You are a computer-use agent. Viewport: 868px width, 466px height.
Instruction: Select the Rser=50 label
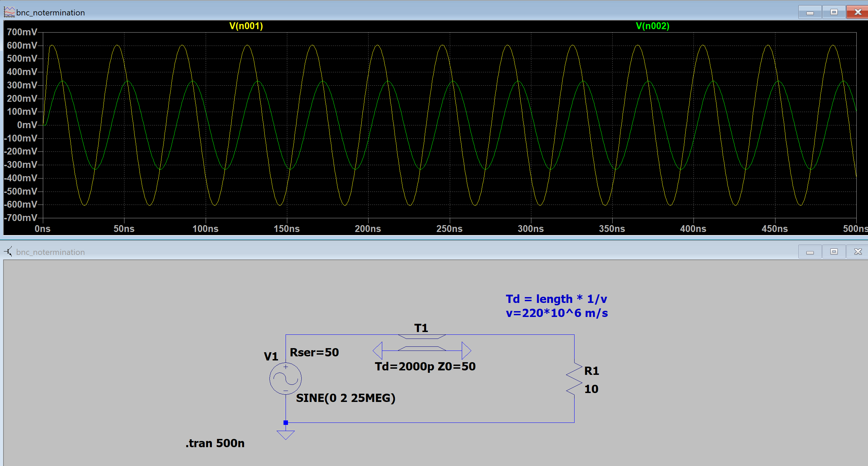(x=314, y=352)
